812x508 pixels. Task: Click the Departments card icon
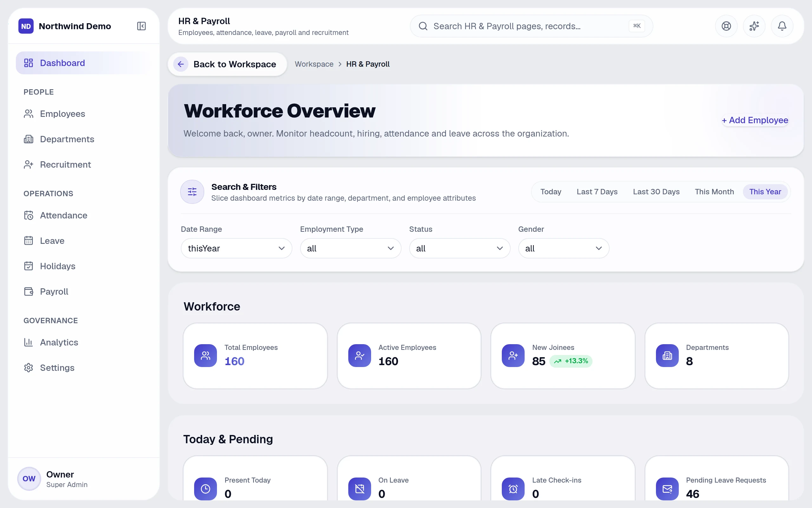click(x=667, y=356)
